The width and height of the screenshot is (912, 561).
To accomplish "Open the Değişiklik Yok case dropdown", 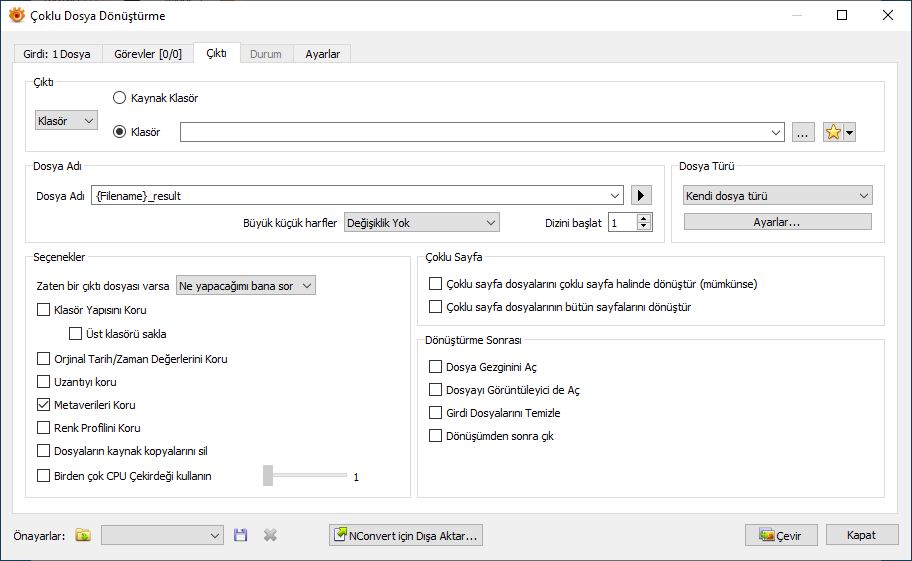I will (x=422, y=223).
